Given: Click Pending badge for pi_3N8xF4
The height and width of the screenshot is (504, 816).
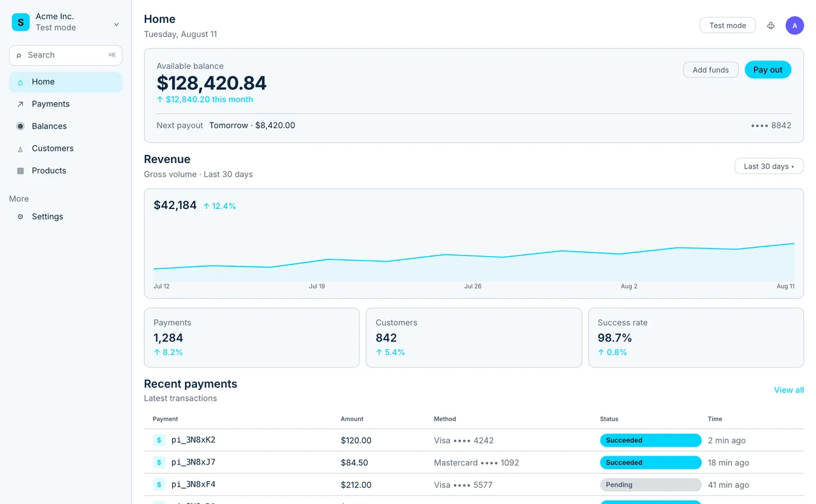Looking at the screenshot, I should click(x=650, y=485).
